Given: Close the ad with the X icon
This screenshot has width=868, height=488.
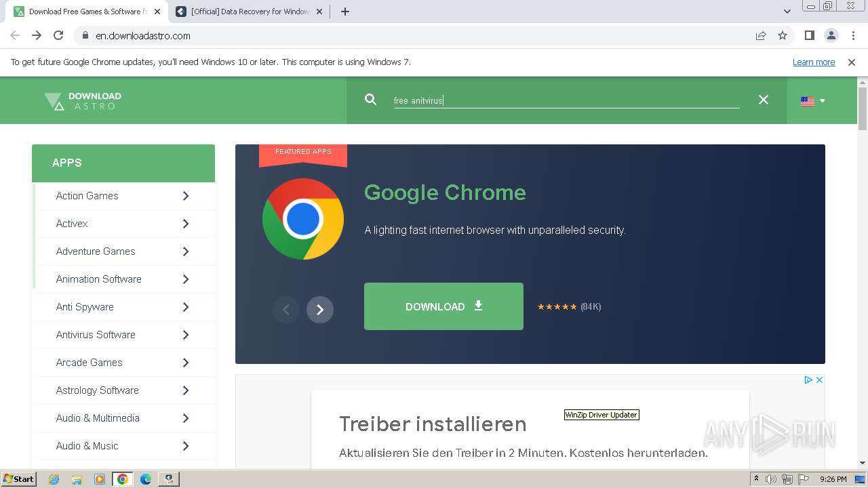Looking at the screenshot, I should [x=819, y=380].
